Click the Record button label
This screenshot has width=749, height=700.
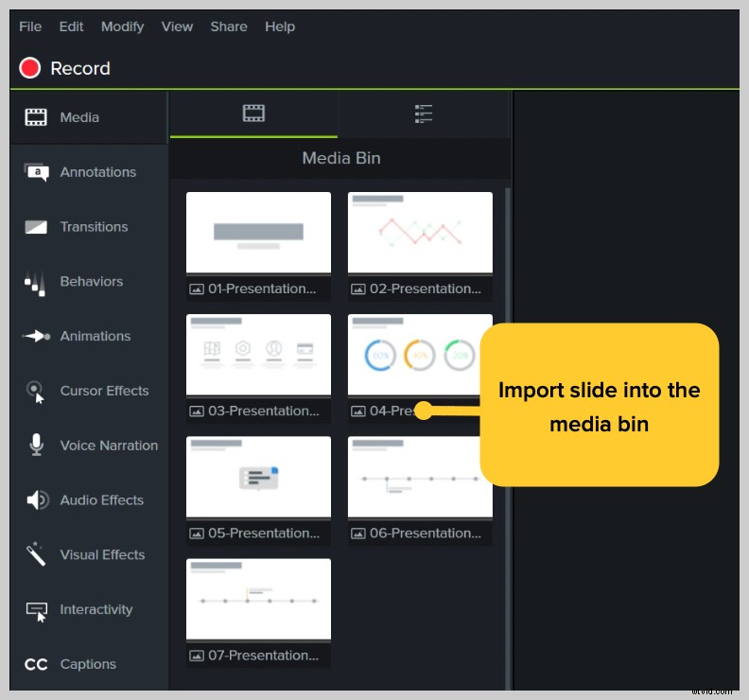click(x=80, y=68)
